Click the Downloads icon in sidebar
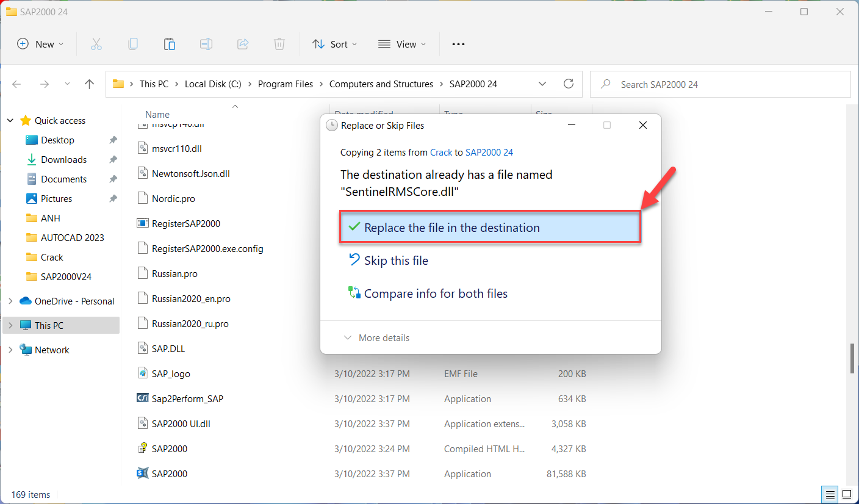This screenshot has height=504, width=859. click(32, 159)
